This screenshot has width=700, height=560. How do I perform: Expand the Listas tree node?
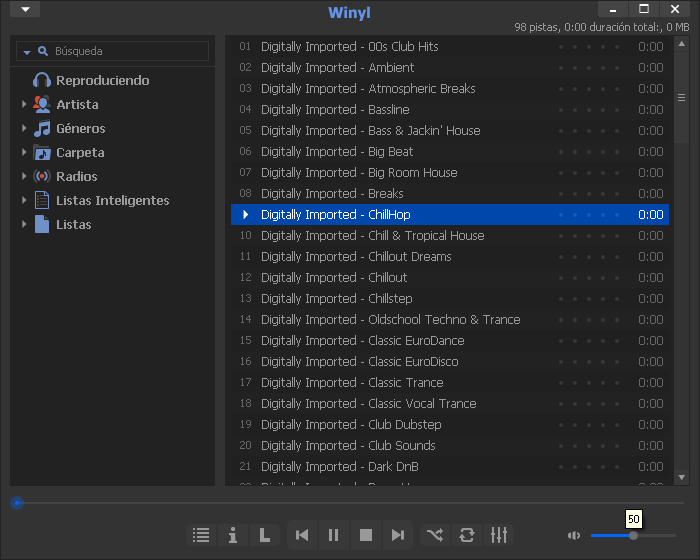(24, 224)
